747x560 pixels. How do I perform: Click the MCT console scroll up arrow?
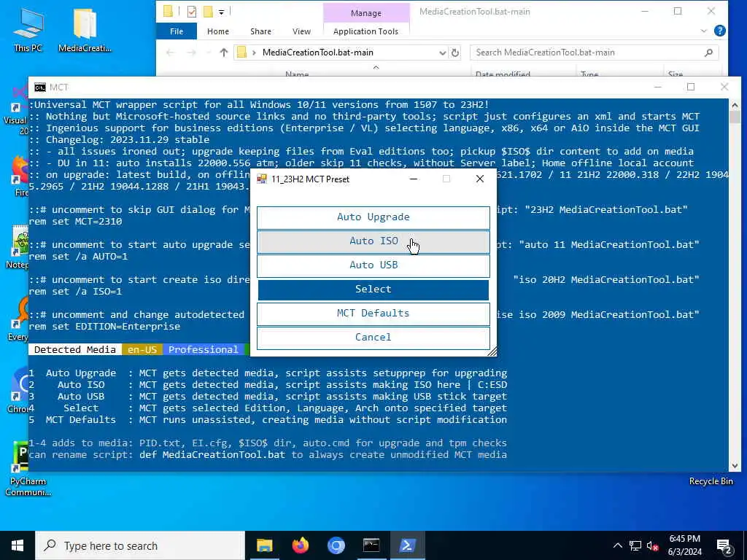(734, 105)
